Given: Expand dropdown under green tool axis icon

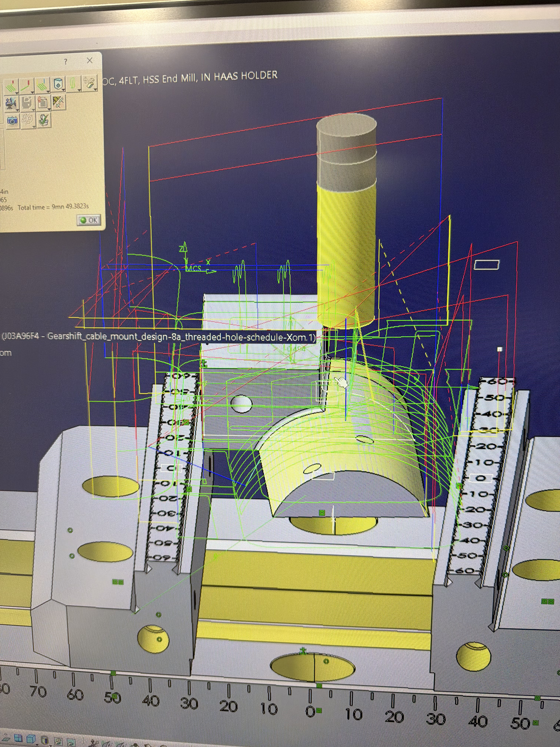Looking at the screenshot, I should tap(79, 90).
